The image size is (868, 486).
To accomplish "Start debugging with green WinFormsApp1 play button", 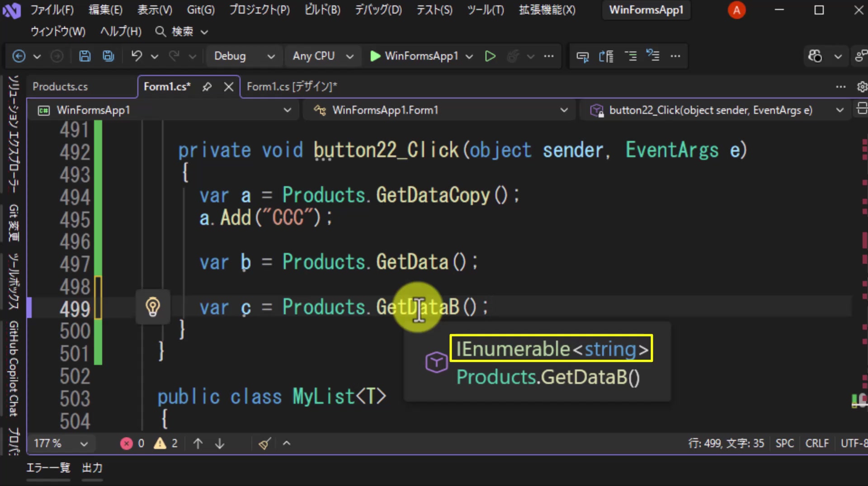I will (x=414, y=56).
